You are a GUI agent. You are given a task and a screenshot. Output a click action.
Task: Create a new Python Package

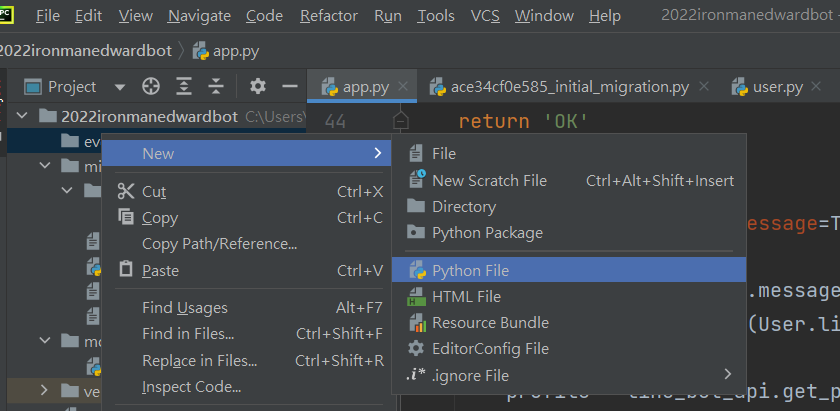(569, 233)
